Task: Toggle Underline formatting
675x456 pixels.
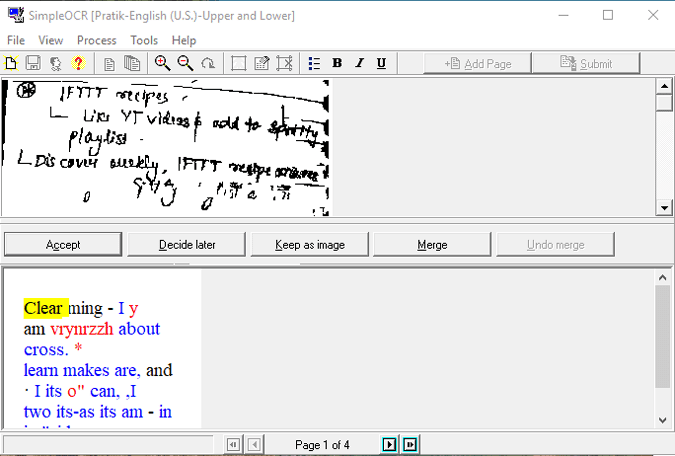Action: tap(381, 63)
